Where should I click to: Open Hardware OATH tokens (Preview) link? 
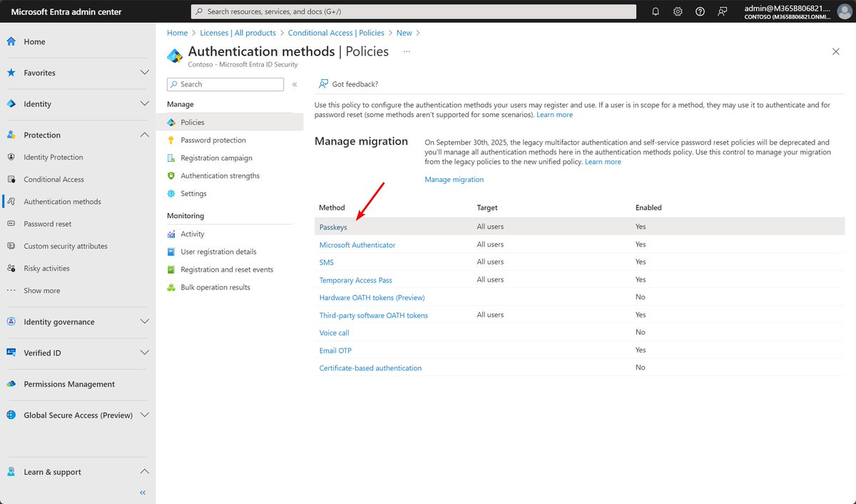pos(372,297)
